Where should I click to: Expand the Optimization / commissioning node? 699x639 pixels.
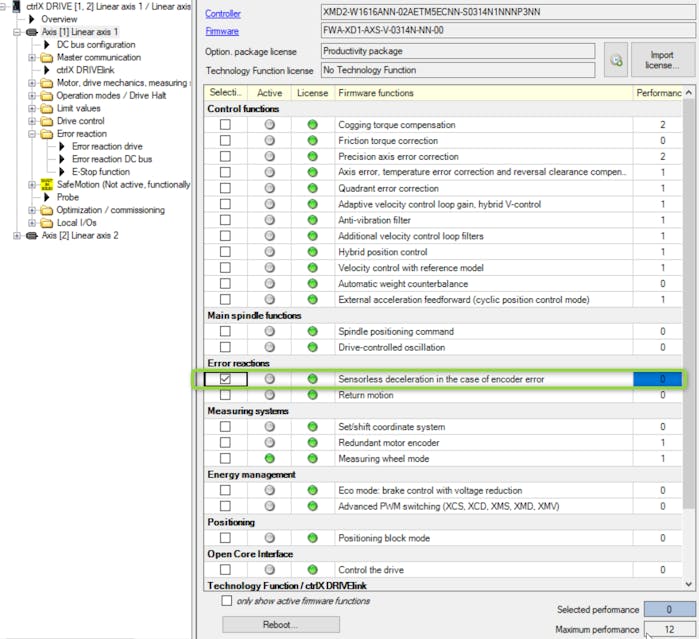(x=33, y=211)
